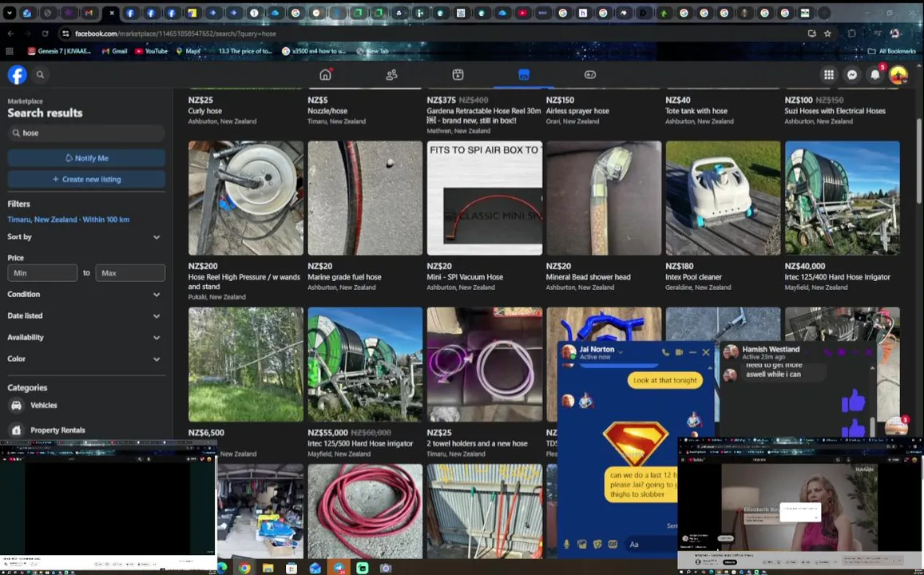924x575 pixels.
Task: Open the account profile picture menu
Action: (x=898, y=75)
